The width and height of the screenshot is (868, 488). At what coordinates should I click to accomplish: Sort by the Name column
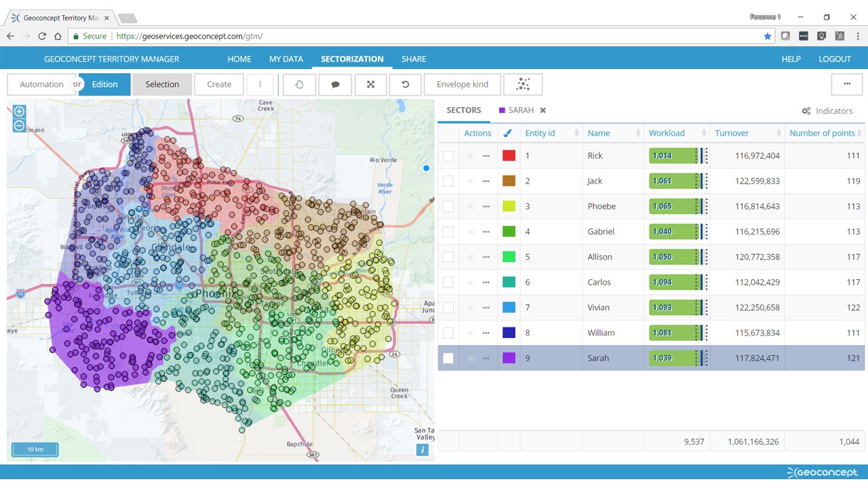tap(613, 133)
